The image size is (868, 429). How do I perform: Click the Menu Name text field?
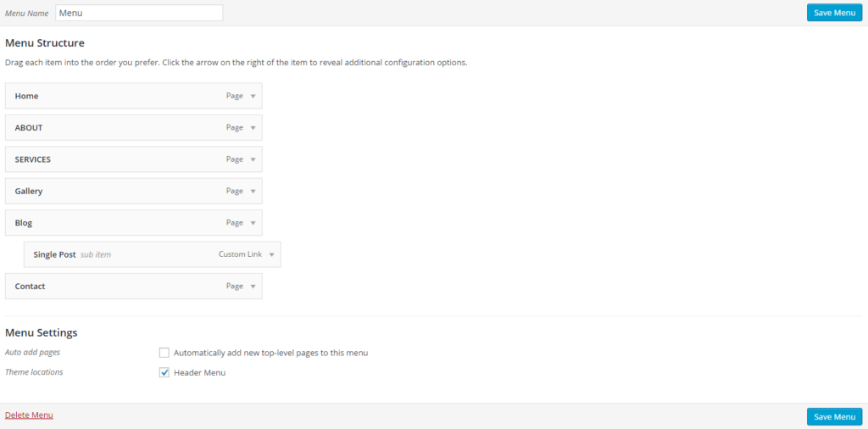[x=139, y=13]
